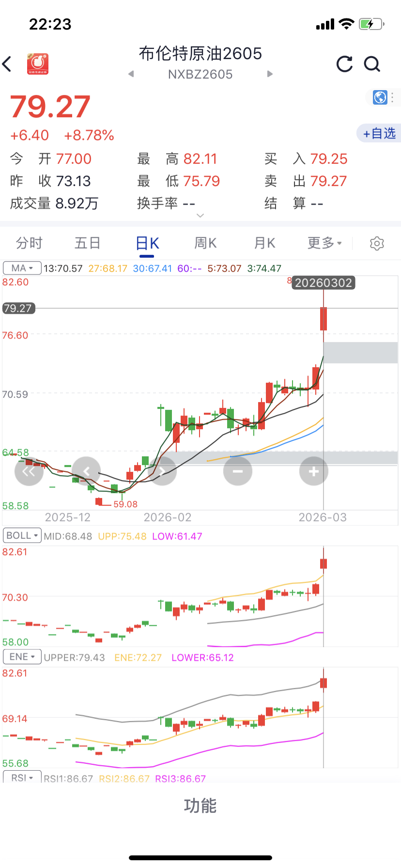The image size is (401, 868).
Task: Zoom in chart with plus button
Action: (313, 471)
